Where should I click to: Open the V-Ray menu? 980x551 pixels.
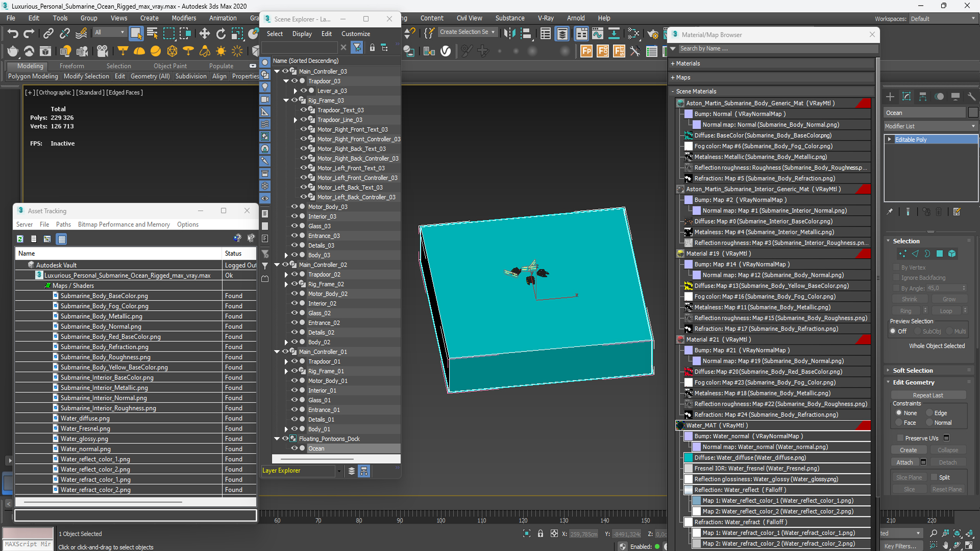[546, 18]
